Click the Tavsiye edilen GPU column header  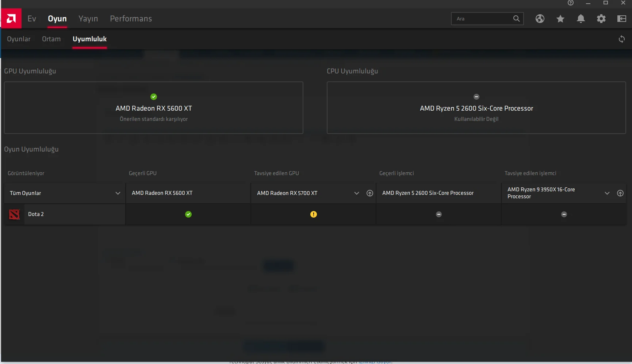[x=276, y=173]
